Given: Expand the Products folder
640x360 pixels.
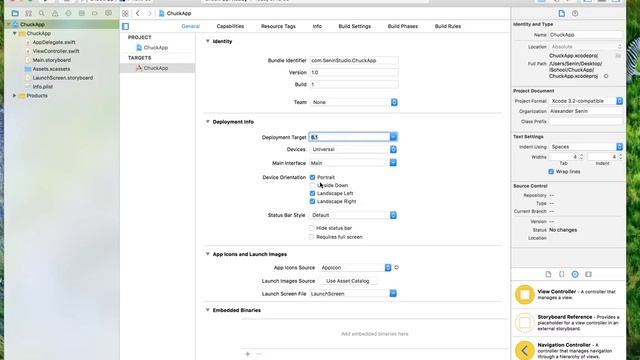Looking at the screenshot, I should 14,96.
